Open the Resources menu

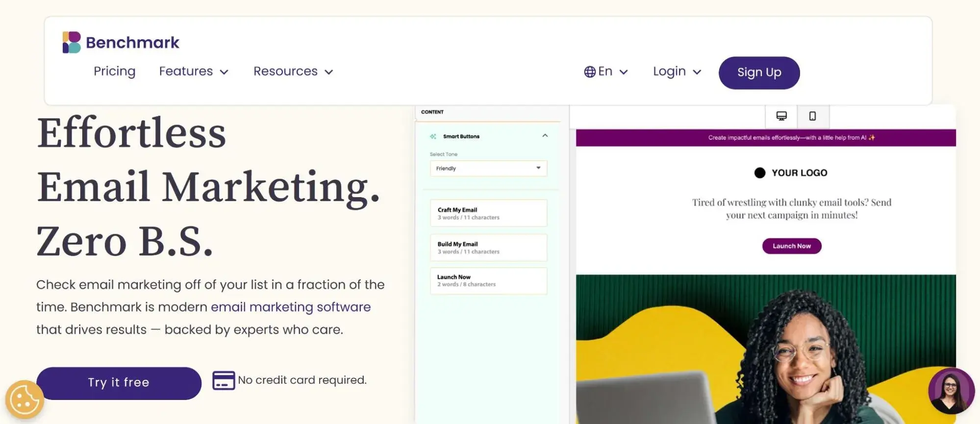click(293, 72)
